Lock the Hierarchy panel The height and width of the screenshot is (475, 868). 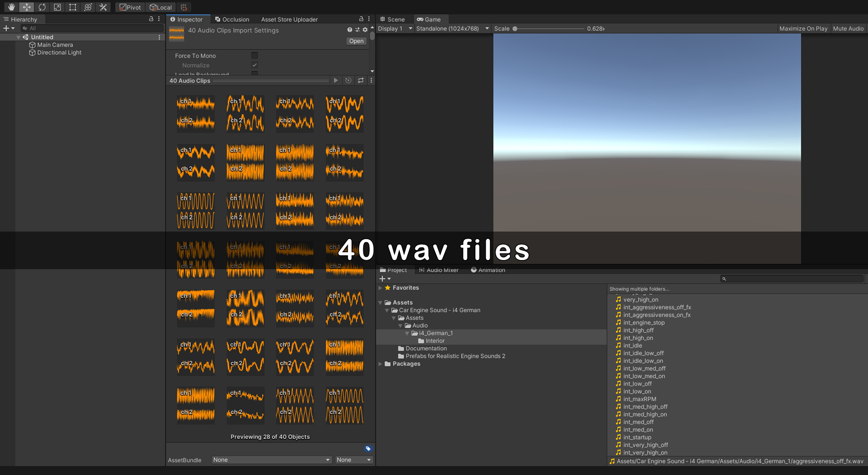pyautogui.click(x=151, y=19)
